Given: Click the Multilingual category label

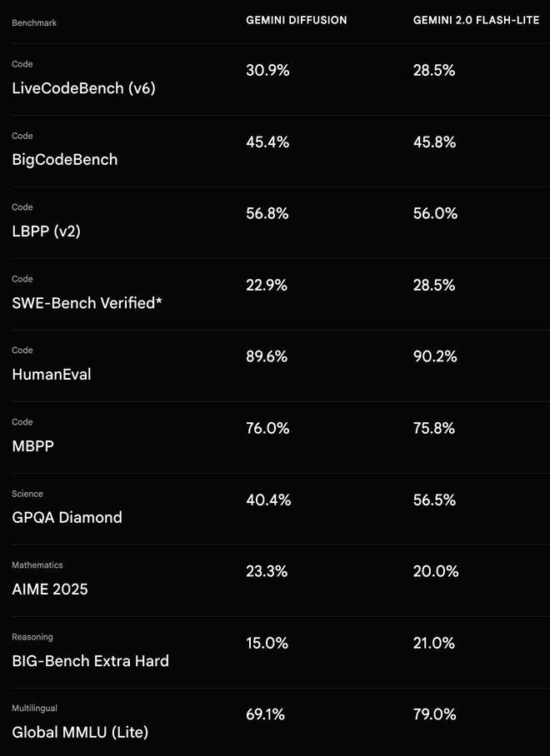Looking at the screenshot, I should (x=35, y=709).
